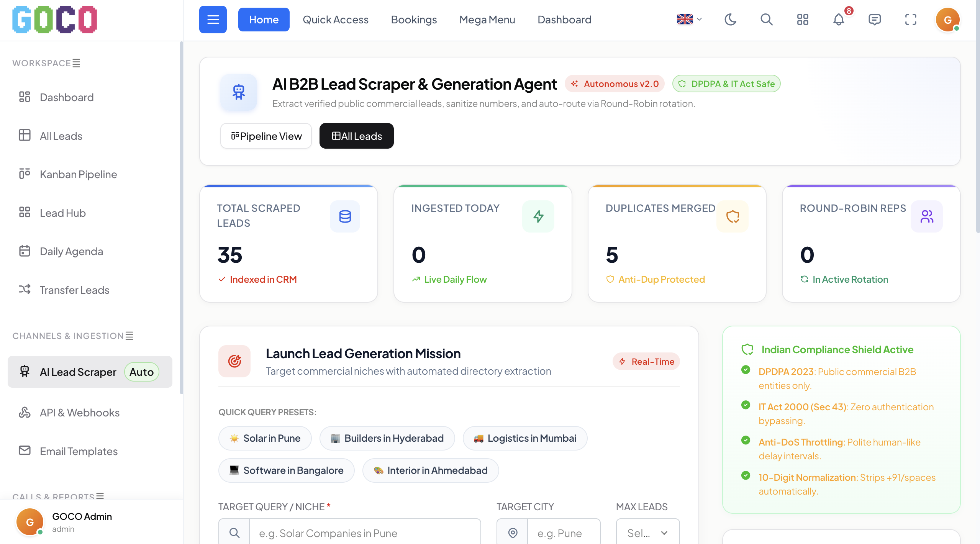Open All Leads in sidebar
The image size is (980, 544).
90,136
